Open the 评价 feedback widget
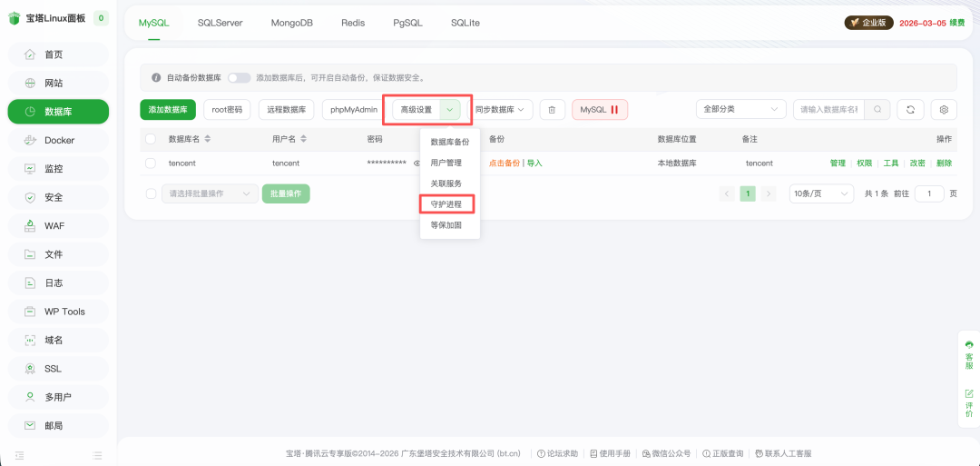 [969, 403]
